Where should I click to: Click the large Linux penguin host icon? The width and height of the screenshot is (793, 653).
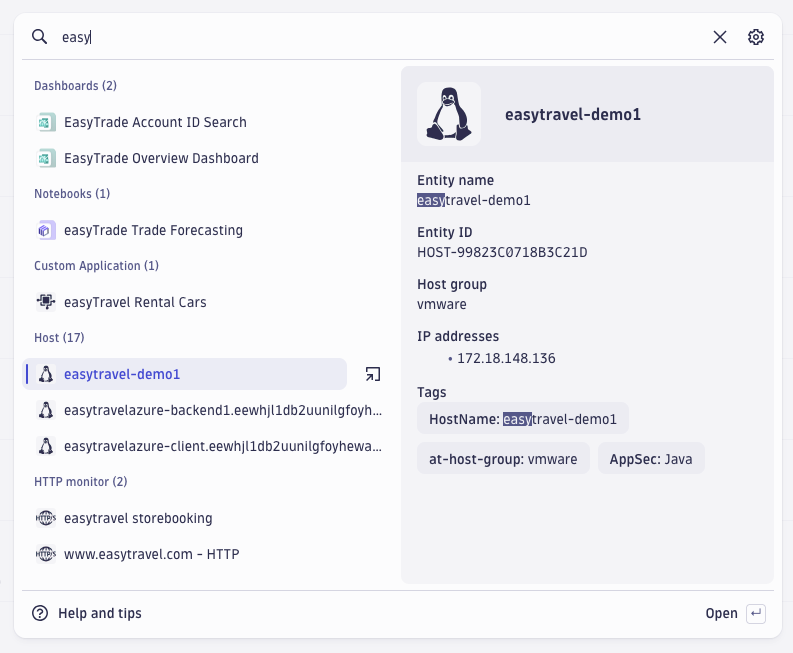pyautogui.click(x=449, y=114)
